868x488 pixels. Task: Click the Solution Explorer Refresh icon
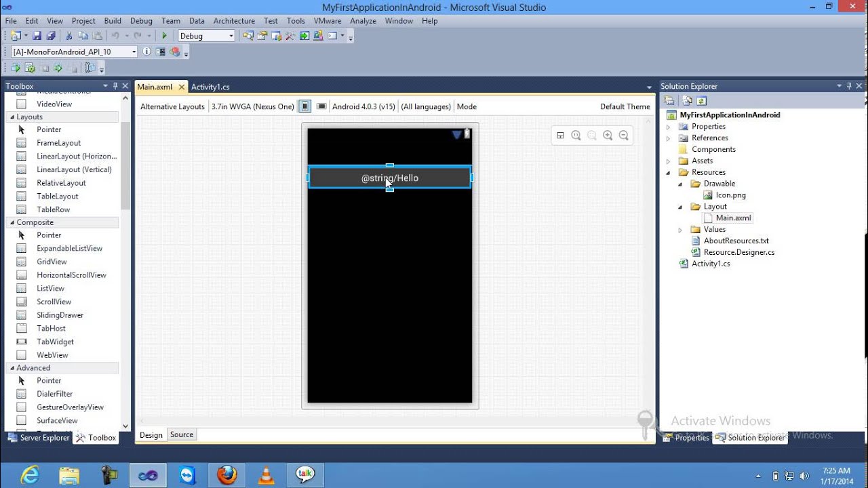(x=701, y=100)
